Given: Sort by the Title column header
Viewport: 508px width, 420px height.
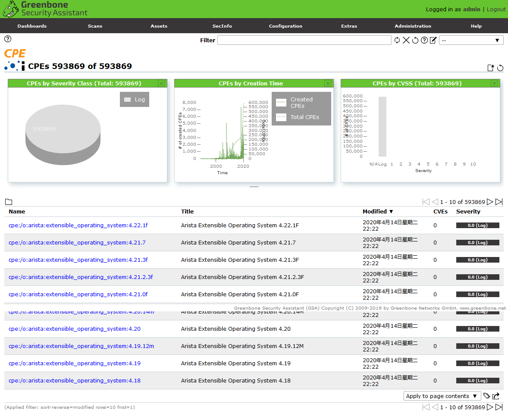Looking at the screenshot, I should (187, 211).
